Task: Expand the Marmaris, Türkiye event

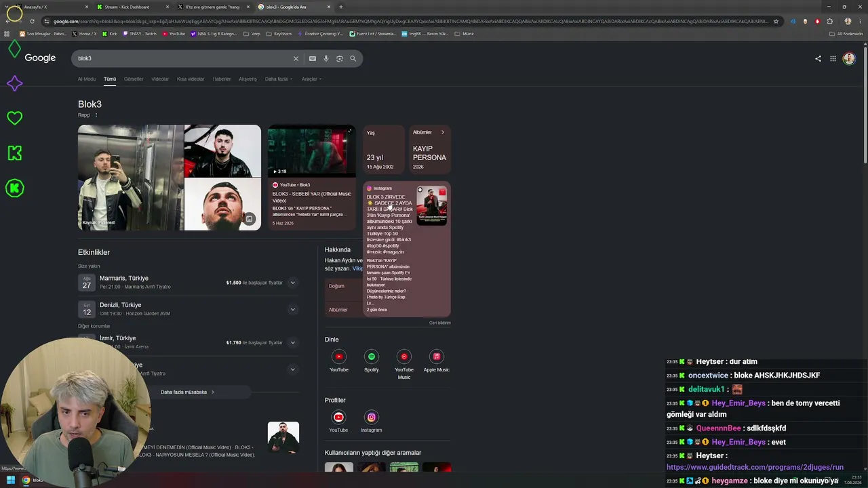Action: click(293, 283)
